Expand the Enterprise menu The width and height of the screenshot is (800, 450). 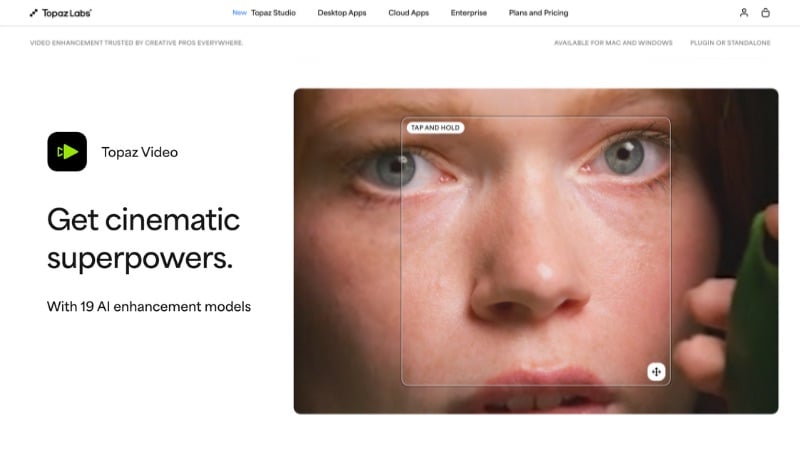click(x=469, y=13)
